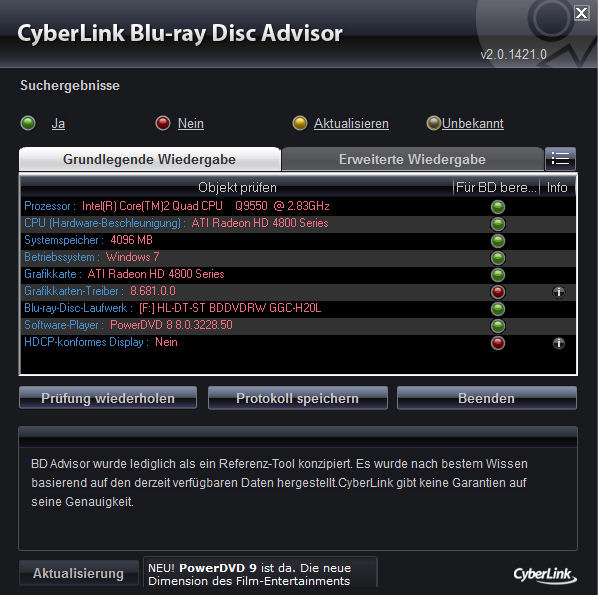Click Beenden to exit the advisor

click(x=487, y=398)
